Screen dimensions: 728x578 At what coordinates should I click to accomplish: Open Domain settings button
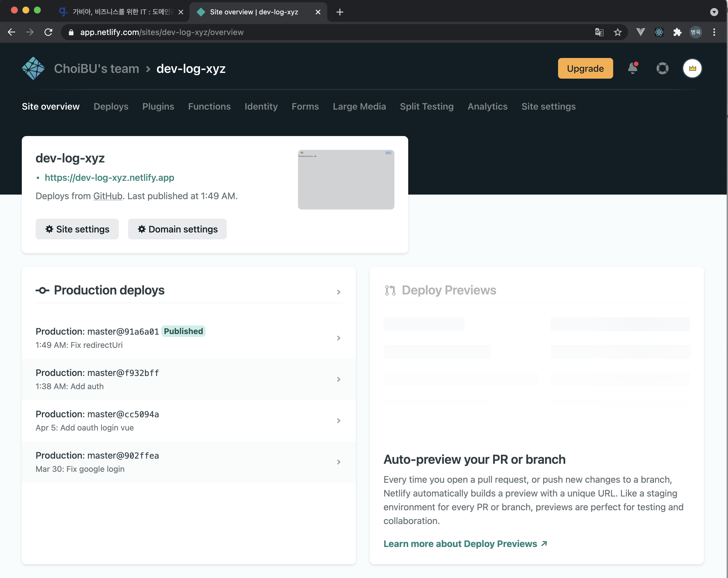[177, 229]
